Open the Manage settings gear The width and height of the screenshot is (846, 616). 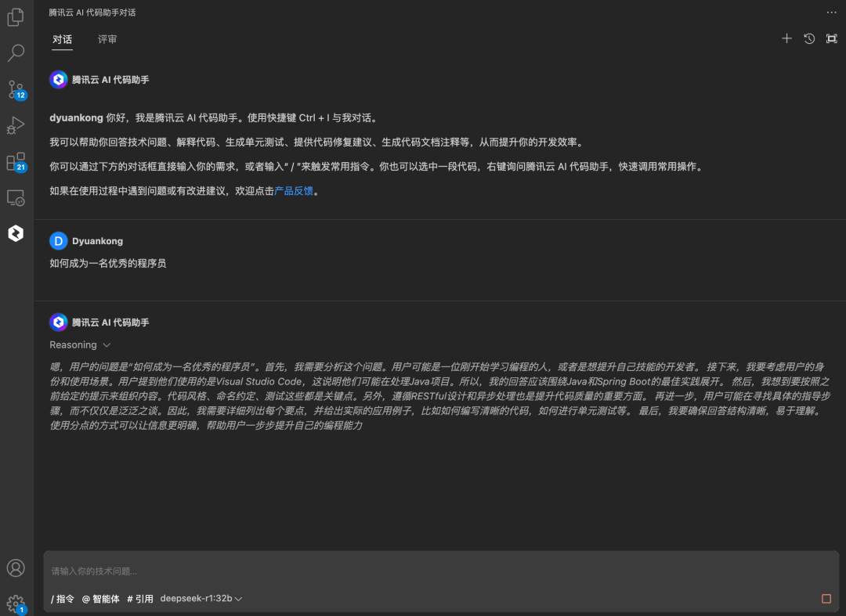[x=16, y=603]
